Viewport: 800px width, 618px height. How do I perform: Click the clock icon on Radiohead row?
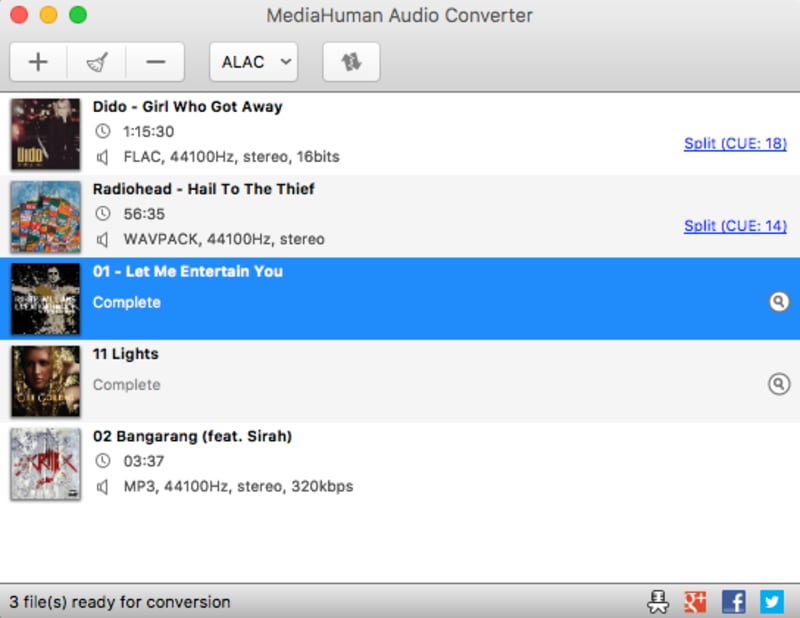point(103,213)
